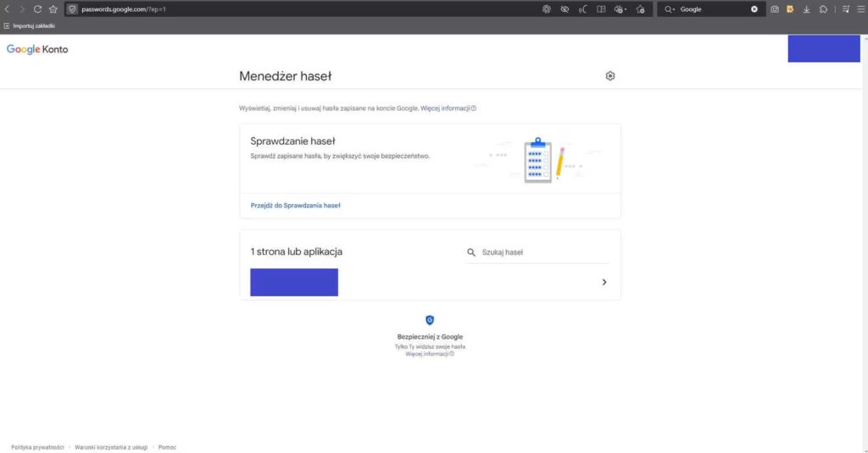Image resolution: width=868 pixels, height=453 pixels.
Task: Open password manager settings gear
Action: [610, 75]
